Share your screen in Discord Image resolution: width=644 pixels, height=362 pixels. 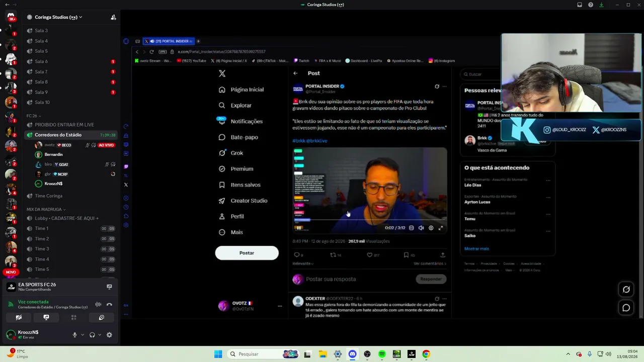pyautogui.click(x=46, y=317)
